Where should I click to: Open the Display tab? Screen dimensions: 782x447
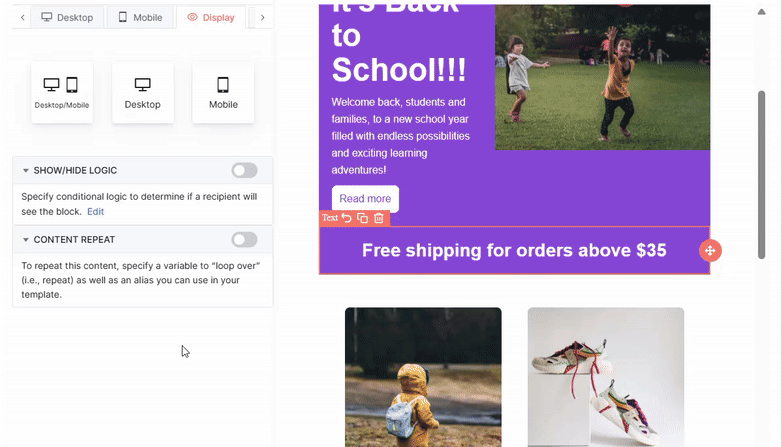[x=211, y=17]
